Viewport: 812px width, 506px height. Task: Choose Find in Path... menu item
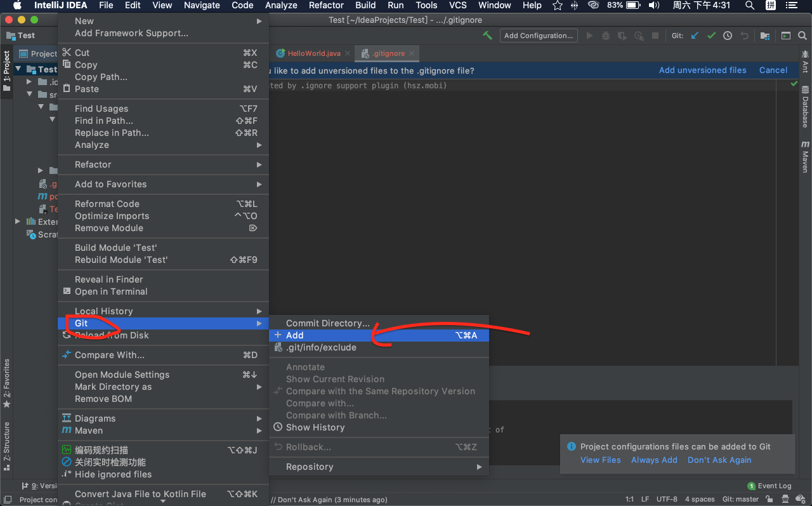[163, 121]
